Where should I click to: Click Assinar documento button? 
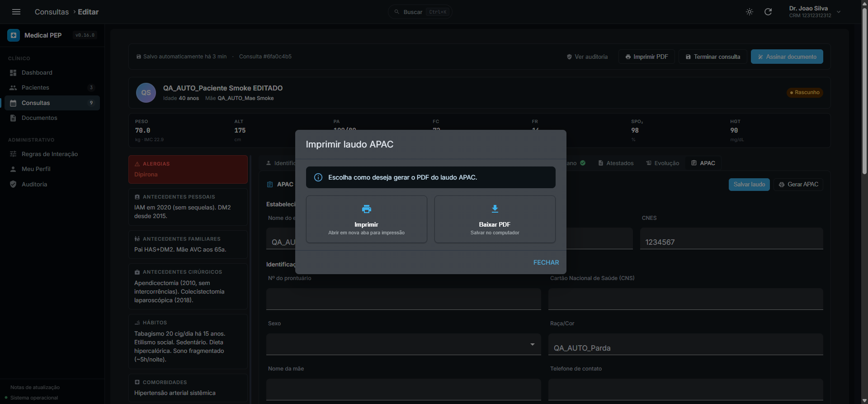pyautogui.click(x=787, y=57)
